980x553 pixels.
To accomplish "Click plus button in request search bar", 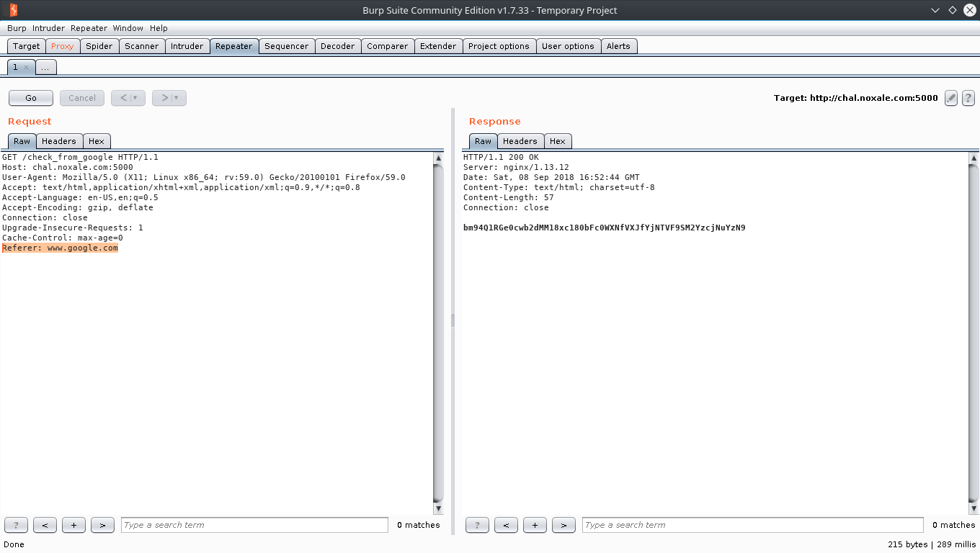I will pyautogui.click(x=73, y=525).
